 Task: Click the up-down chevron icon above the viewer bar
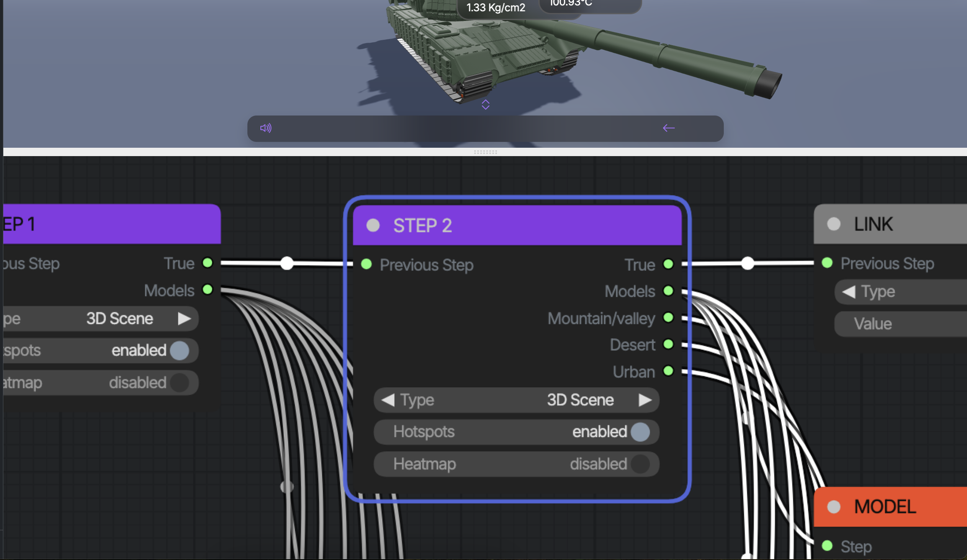point(485,105)
